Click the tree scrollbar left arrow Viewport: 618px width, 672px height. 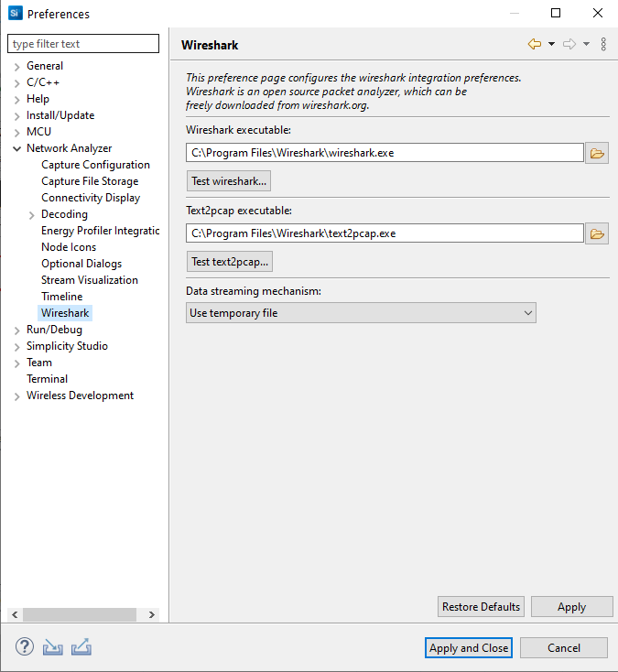(x=15, y=614)
